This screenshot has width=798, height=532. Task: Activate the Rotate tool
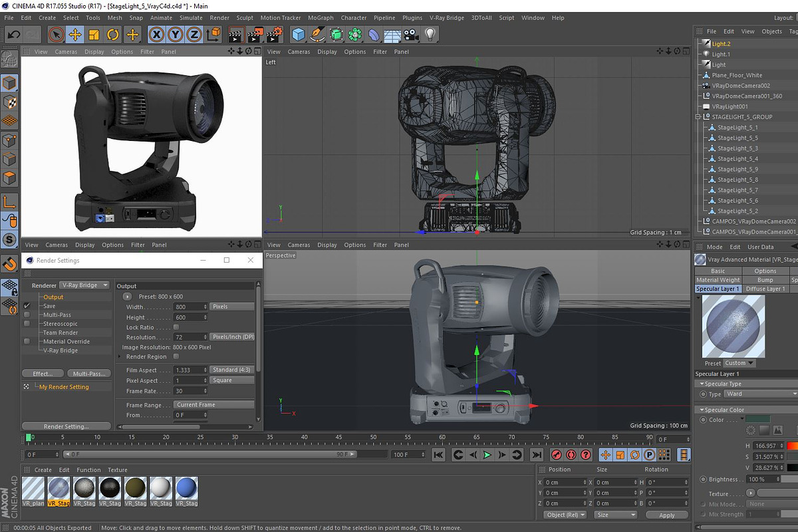point(113,34)
